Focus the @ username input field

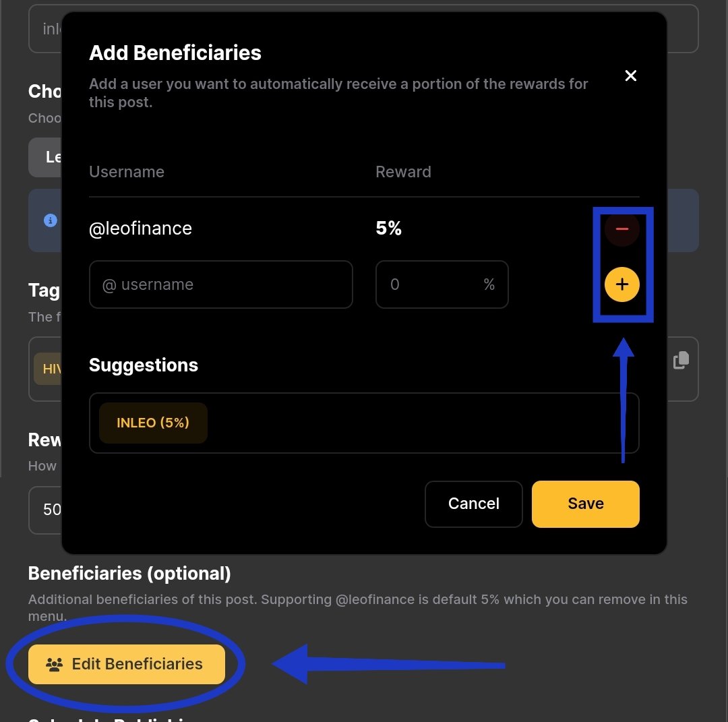[x=220, y=284]
